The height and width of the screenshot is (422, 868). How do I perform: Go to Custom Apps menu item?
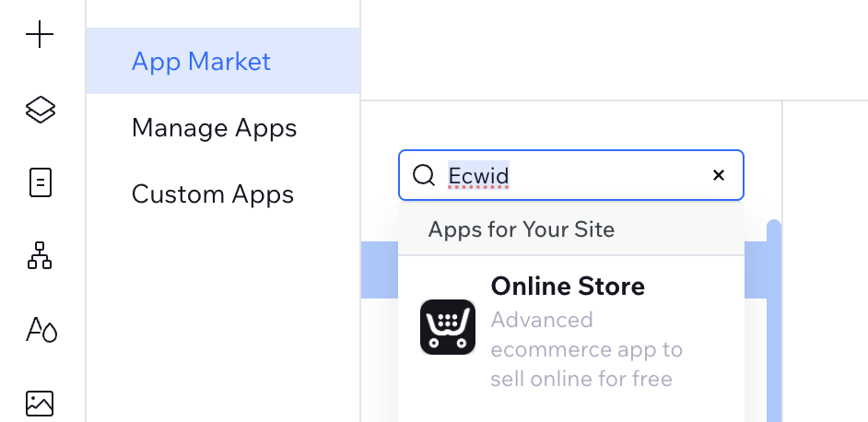pos(212,194)
